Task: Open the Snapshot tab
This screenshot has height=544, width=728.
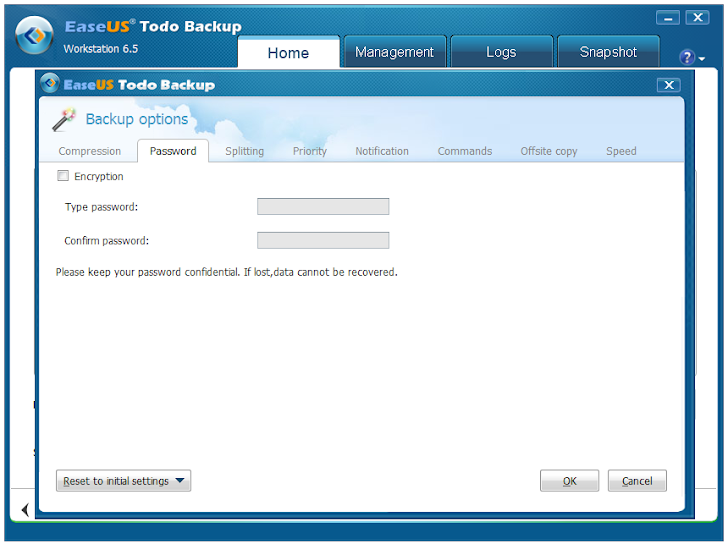Action: 608,52
